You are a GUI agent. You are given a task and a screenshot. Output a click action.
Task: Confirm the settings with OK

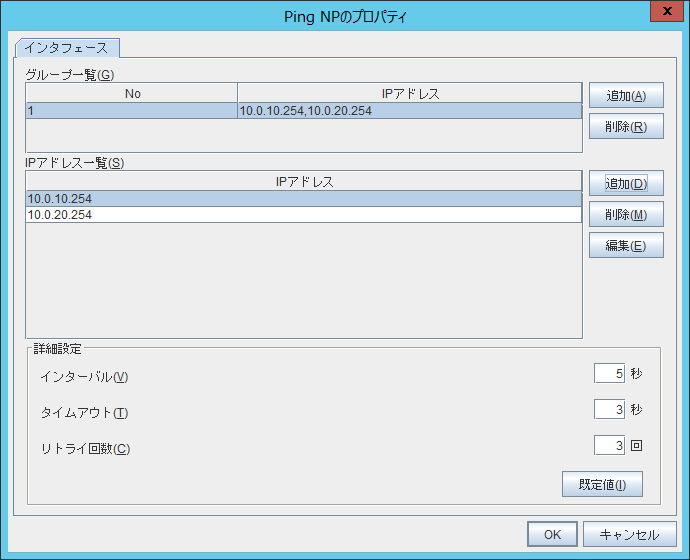click(552, 534)
